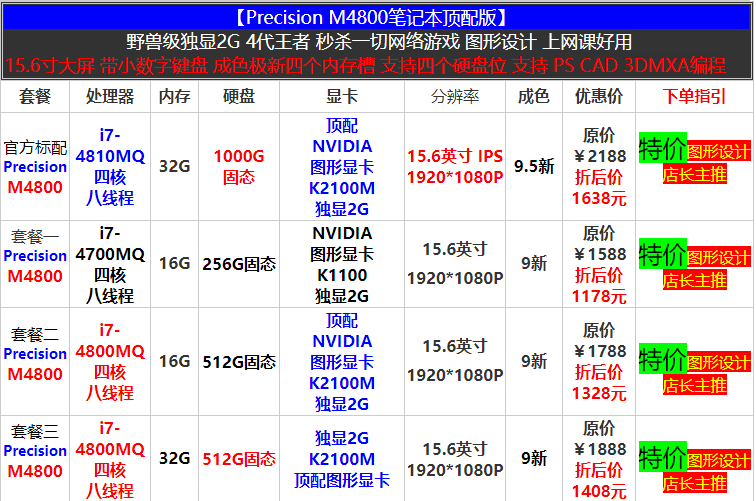The image size is (756, 501).
Task: Click the 店长主推 tag in 套餐一 row
Action: (x=694, y=280)
